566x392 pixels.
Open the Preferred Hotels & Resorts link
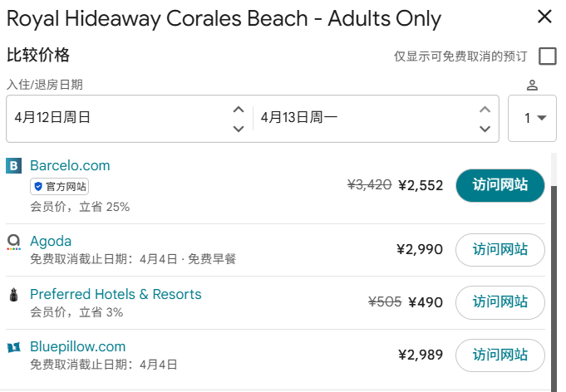[116, 295]
